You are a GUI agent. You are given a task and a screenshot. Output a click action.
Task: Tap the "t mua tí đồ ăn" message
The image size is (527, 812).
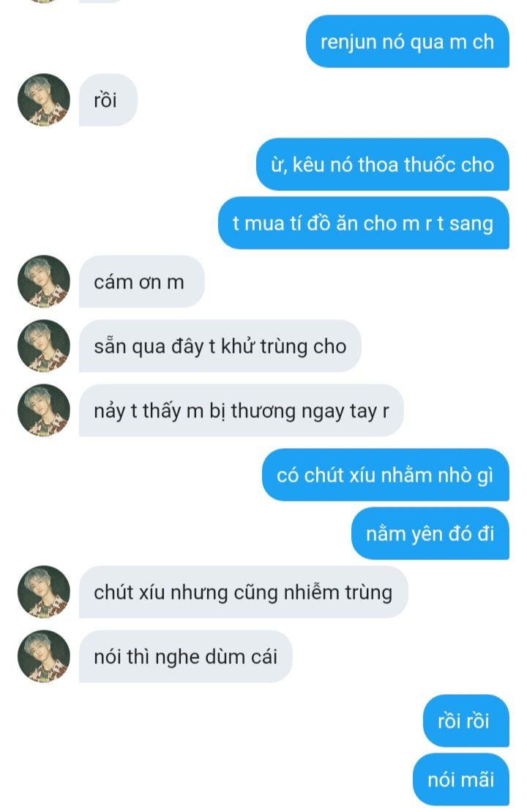tap(364, 223)
